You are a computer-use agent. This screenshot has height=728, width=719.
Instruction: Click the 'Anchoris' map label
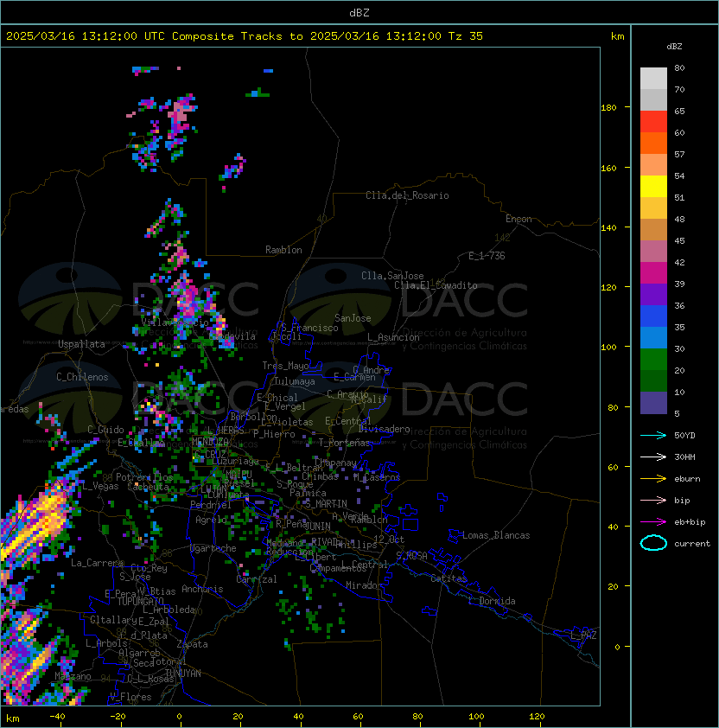pos(202,589)
